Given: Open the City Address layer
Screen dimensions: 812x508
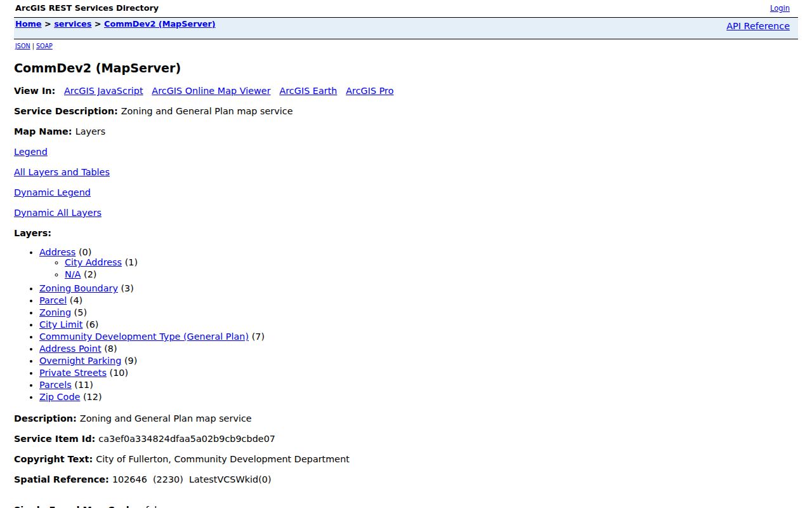Looking at the screenshot, I should point(93,262).
